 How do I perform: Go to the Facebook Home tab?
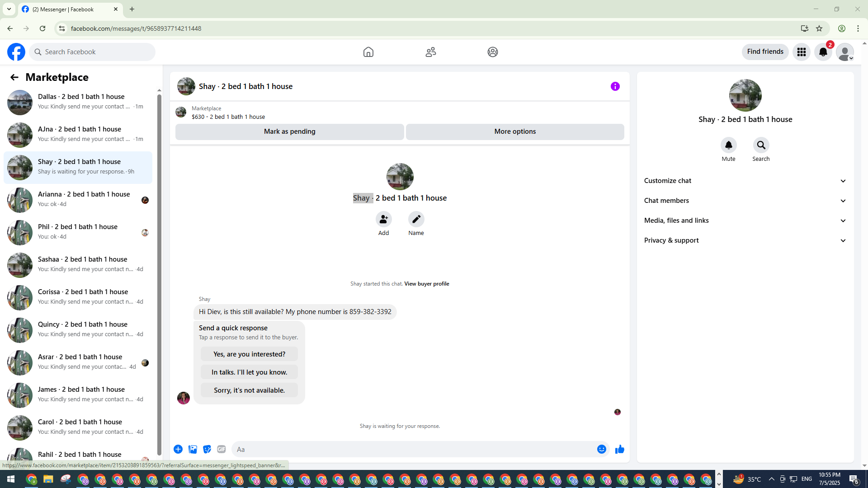coord(368,52)
